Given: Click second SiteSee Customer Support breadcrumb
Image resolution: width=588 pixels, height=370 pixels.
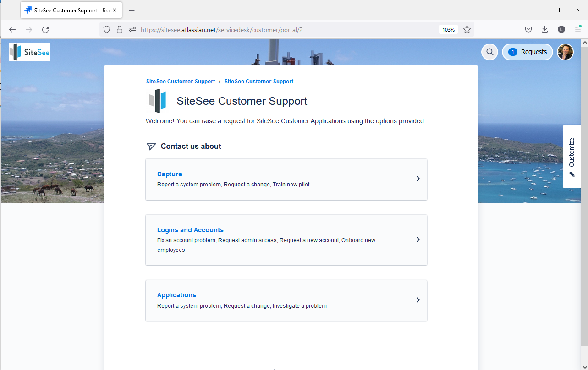Looking at the screenshot, I should coord(259,82).
